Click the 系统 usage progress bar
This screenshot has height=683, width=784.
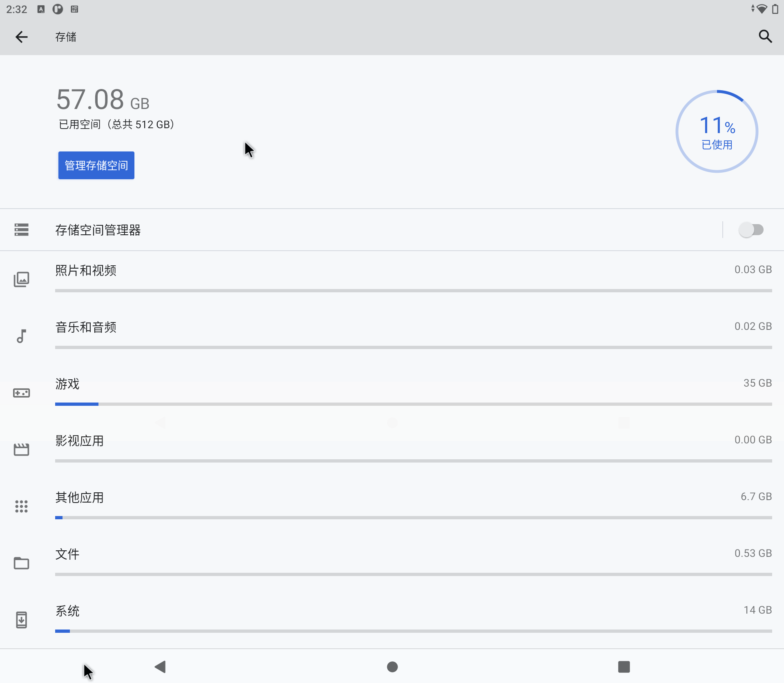click(x=413, y=631)
